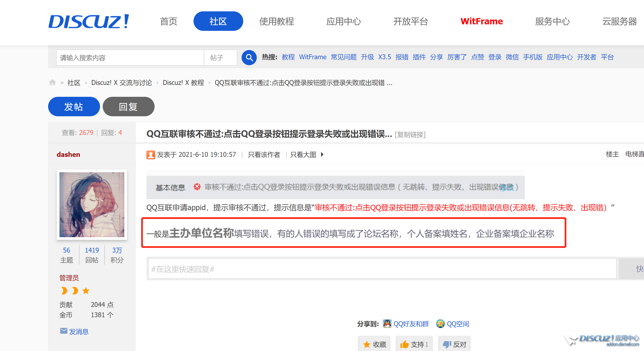Click hot search term 插件
The width and height of the screenshot is (644, 351).
tap(419, 57)
